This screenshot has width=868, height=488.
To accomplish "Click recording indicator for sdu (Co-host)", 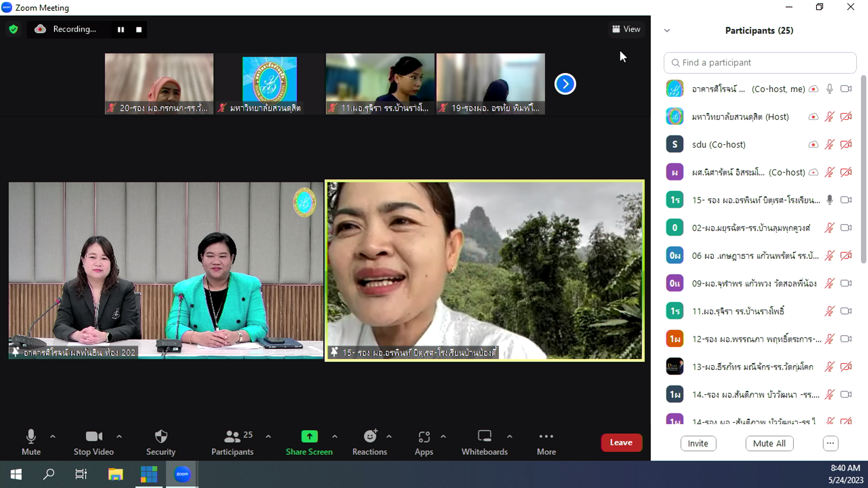I will pos(813,145).
